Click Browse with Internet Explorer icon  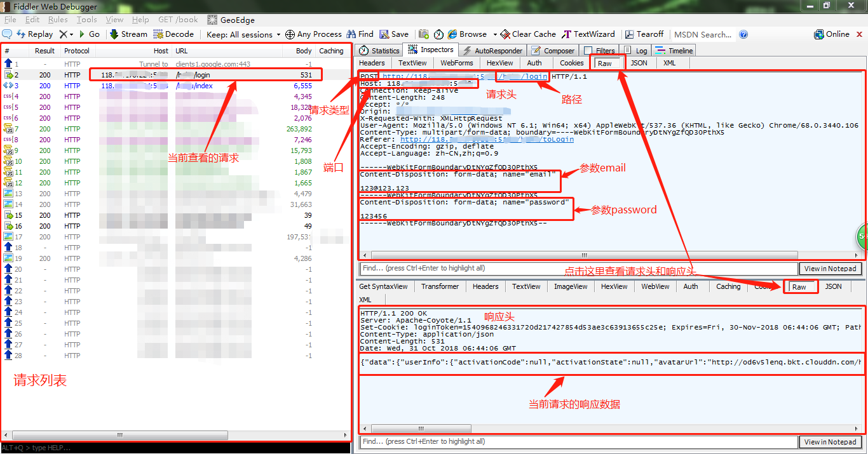467,34
